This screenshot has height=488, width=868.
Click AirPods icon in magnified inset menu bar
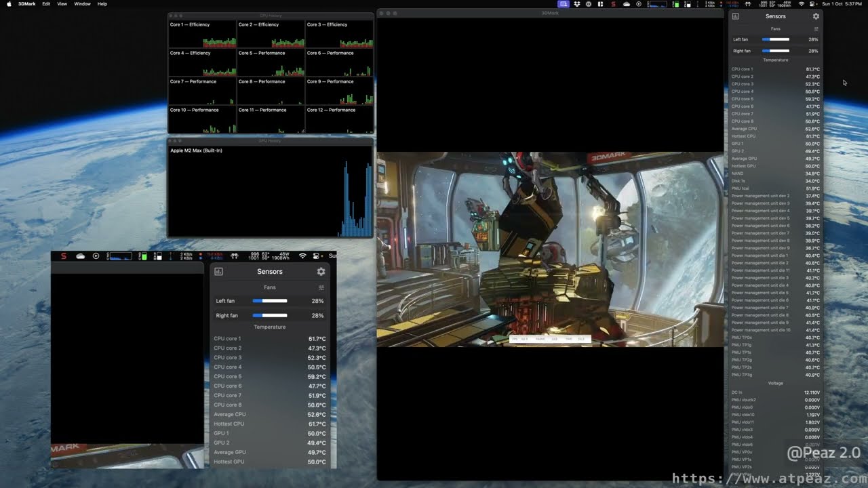pos(235,256)
